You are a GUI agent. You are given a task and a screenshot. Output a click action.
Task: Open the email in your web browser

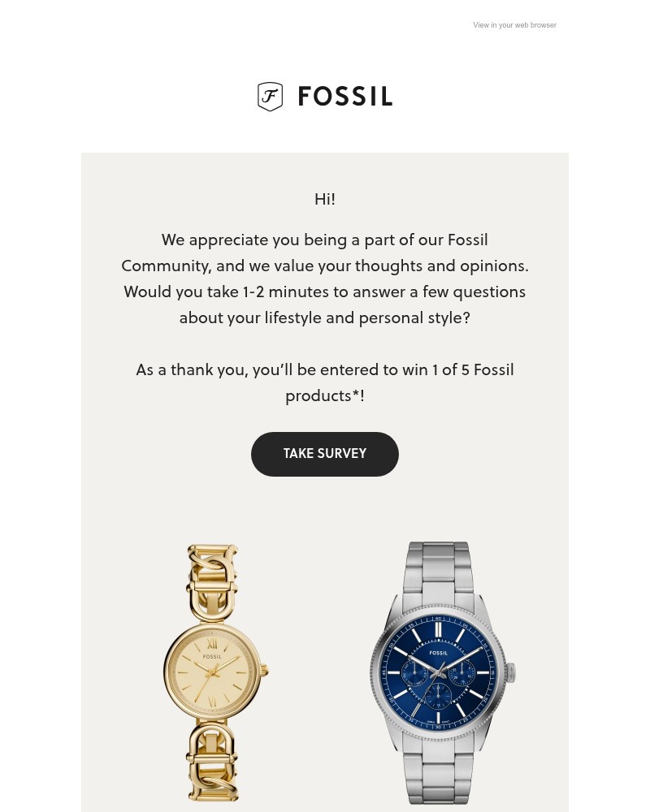click(x=514, y=25)
